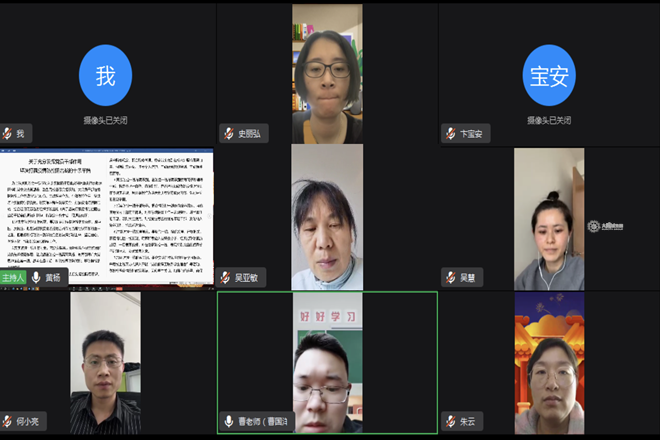Select the green-highlighted 曹老师 video feed

click(x=327, y=362)
